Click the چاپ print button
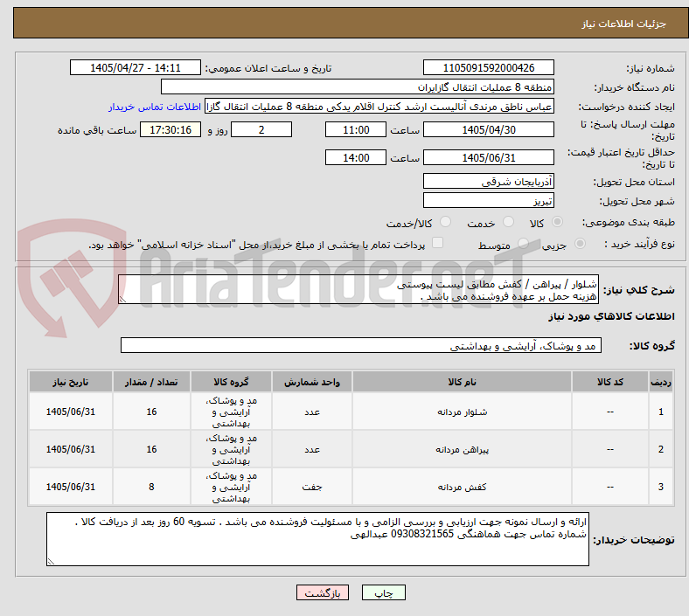 pyautogui.click(x=384, y=592)
